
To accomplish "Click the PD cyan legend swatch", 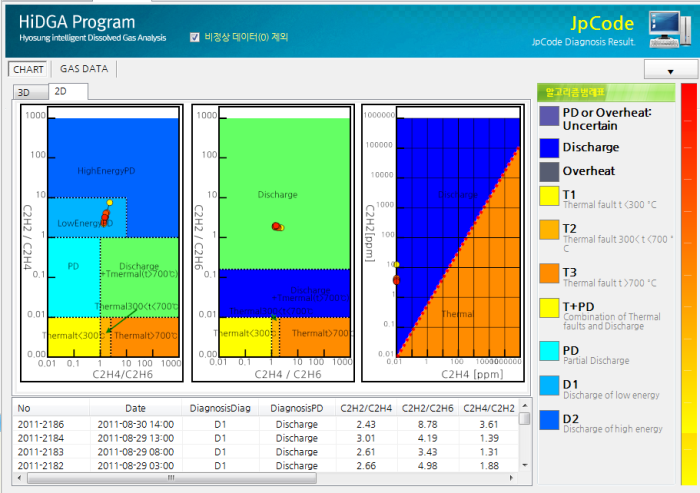I will pos(549,351).
